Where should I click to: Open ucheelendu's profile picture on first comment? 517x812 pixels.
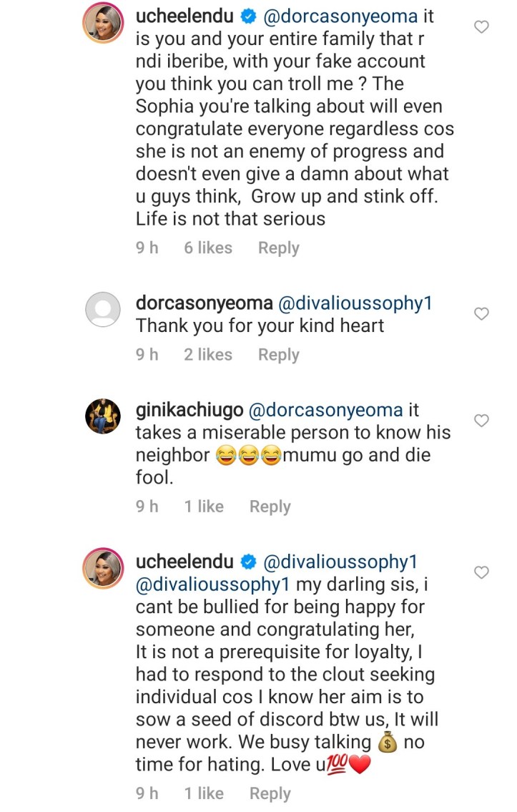[x=102, y=28]
